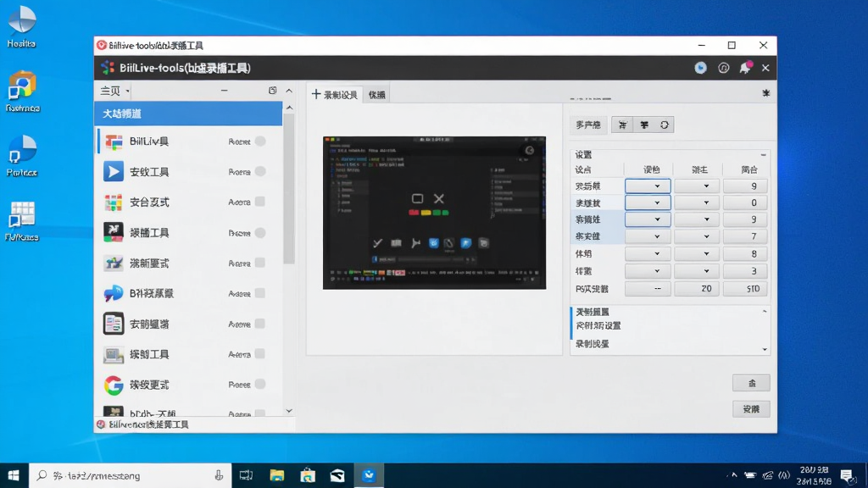Image resolution: width=868 pixels, height=488 pixels.
Task: Click the lower button at bottom right
Action: click(x=751, y=409)
